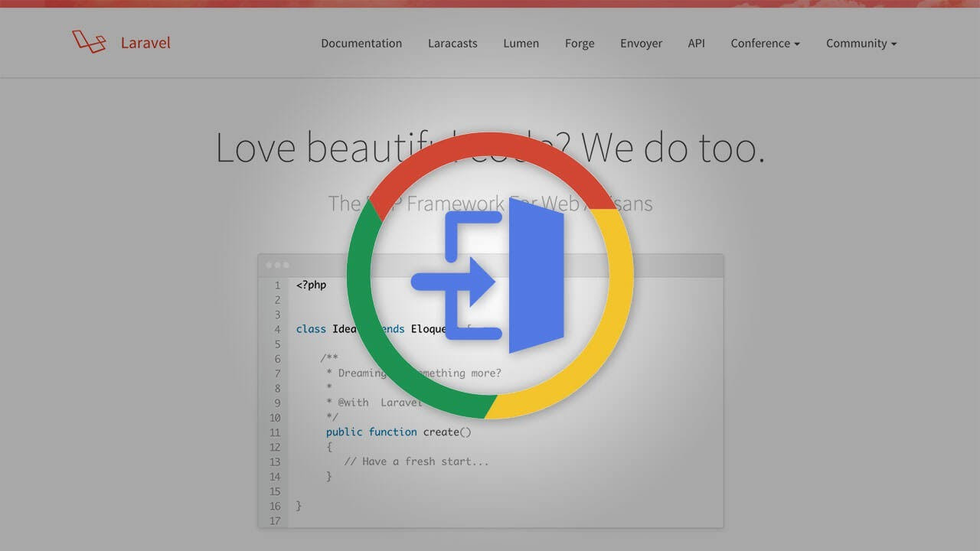Click the "<?php" line in code window
Screen dimensions: 980x551
click(x=312, y=285)
